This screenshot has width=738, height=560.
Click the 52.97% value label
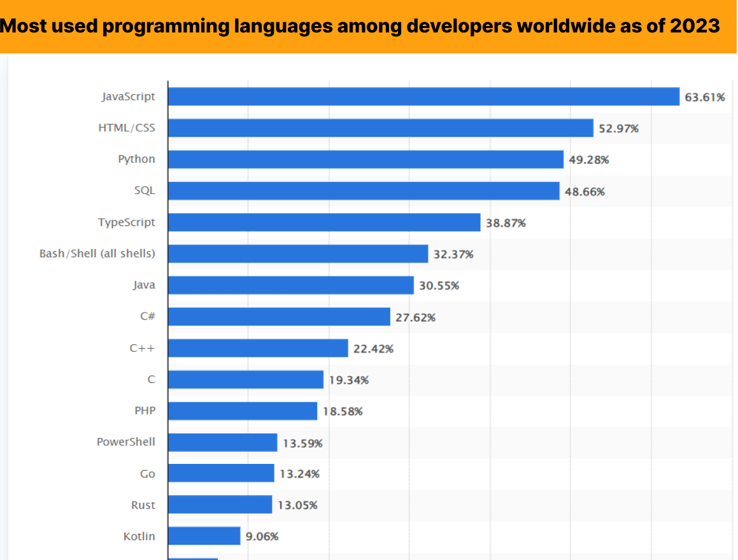tap(618, 129)
